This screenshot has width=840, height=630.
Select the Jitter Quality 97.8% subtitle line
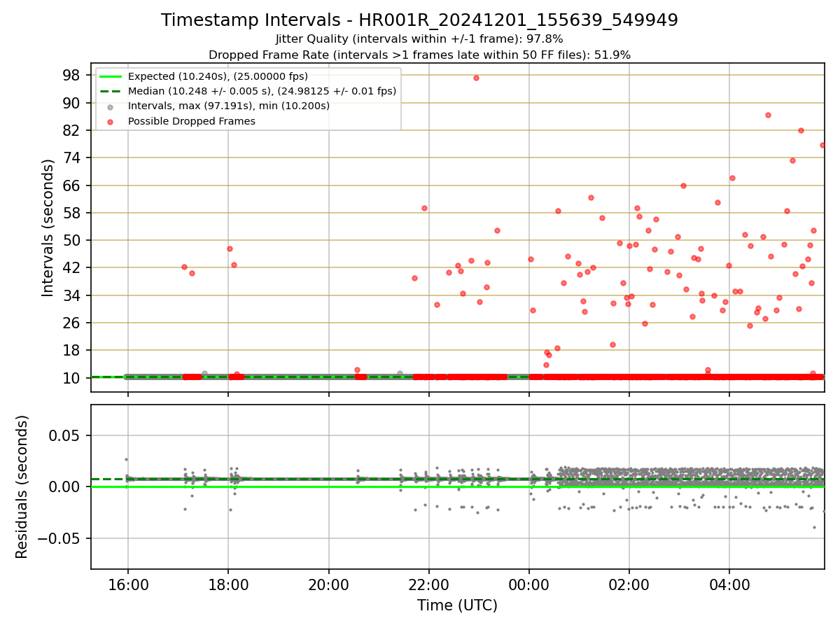[x=419, y=39]
